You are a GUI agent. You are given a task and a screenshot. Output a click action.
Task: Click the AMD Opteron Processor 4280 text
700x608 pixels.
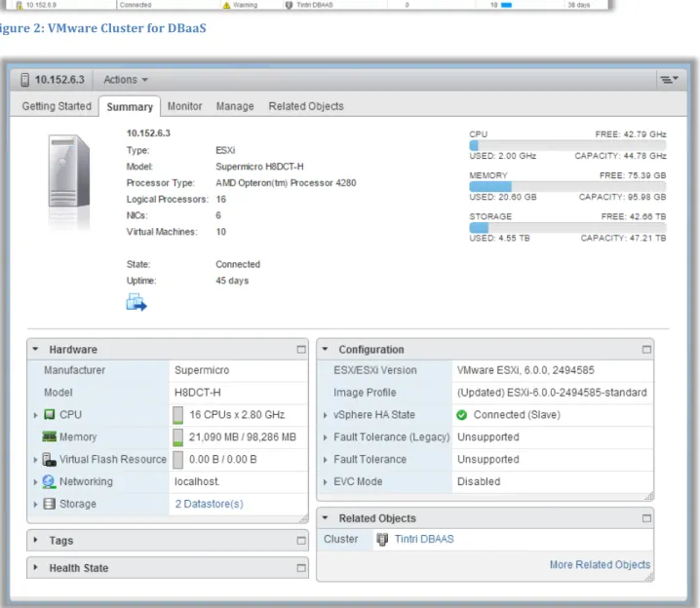click(286, 183)
